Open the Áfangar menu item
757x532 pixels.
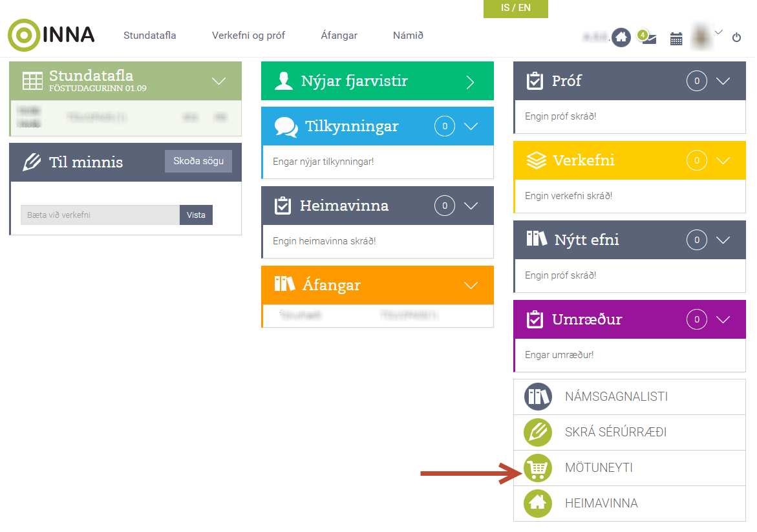(x=339, y=36)
